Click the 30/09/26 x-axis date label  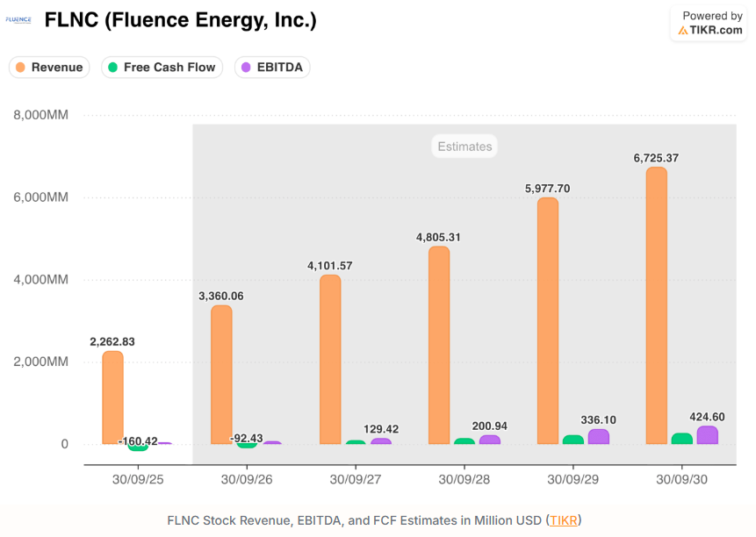[247, 480]
